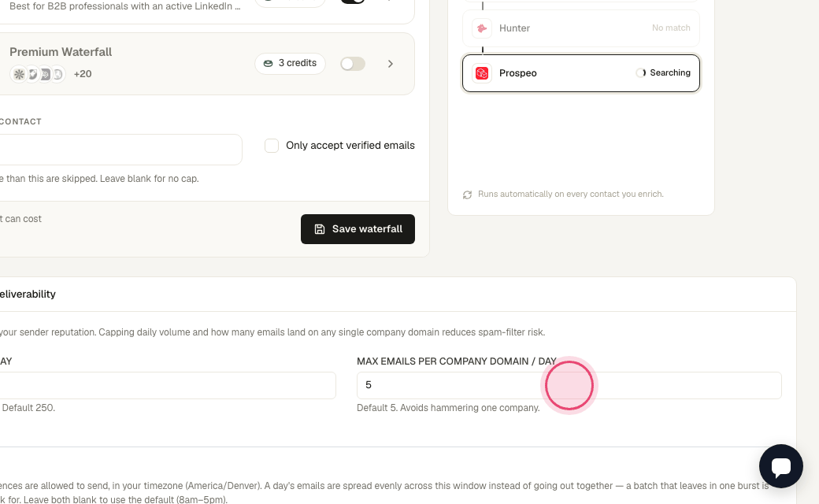Check Only accept verified emails
The height and width of the screenshot is (504, 819).
272,146
